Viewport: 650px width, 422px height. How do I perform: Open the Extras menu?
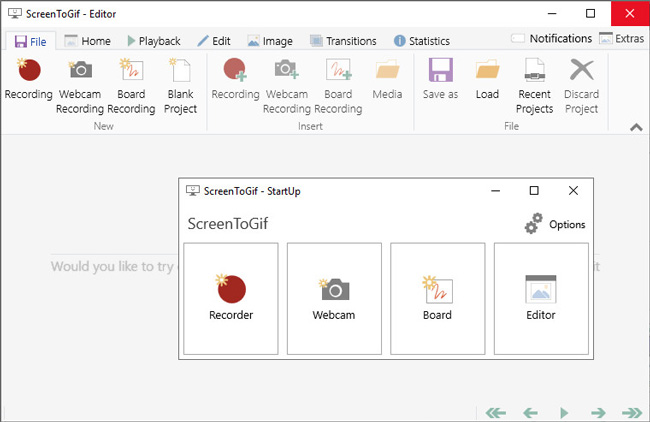pos(621,39)
